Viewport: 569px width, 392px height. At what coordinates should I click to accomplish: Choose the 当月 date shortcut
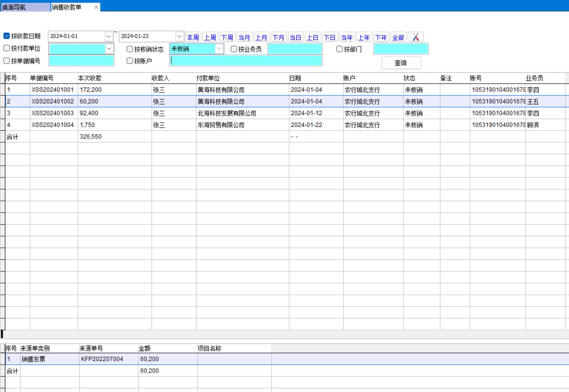click(244, 37)
